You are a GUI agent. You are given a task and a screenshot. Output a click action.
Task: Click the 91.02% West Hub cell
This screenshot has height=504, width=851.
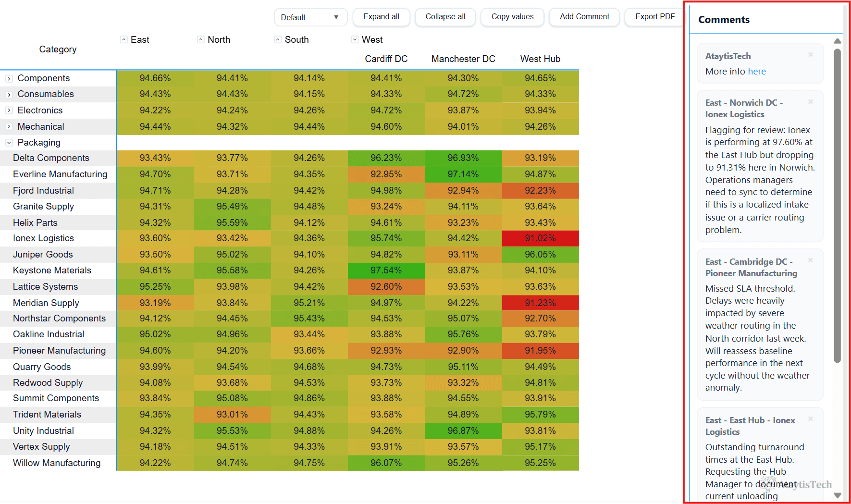(540, 238)
